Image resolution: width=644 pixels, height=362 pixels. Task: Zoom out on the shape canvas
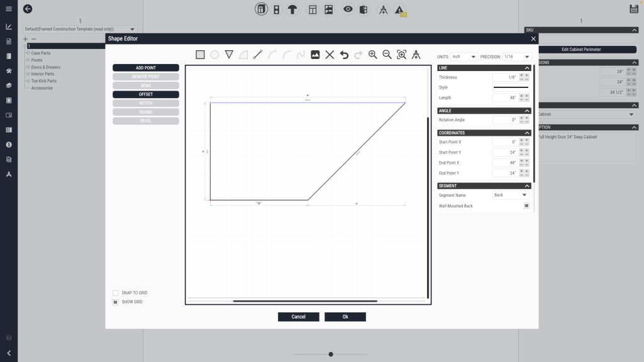click(x=387, y=55)
